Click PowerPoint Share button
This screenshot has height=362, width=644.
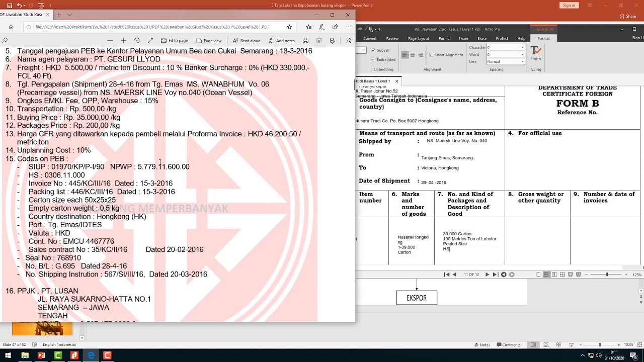pyautogui.click(x=628, y=17)
